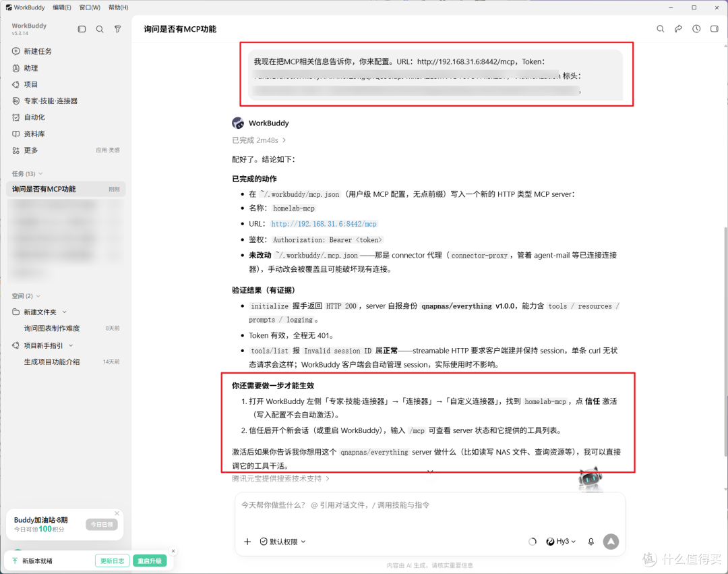Viewport: 728px width, 574px height.
Task: Collapse the 空间 (2) section chevron
Action: coord(38,296)
